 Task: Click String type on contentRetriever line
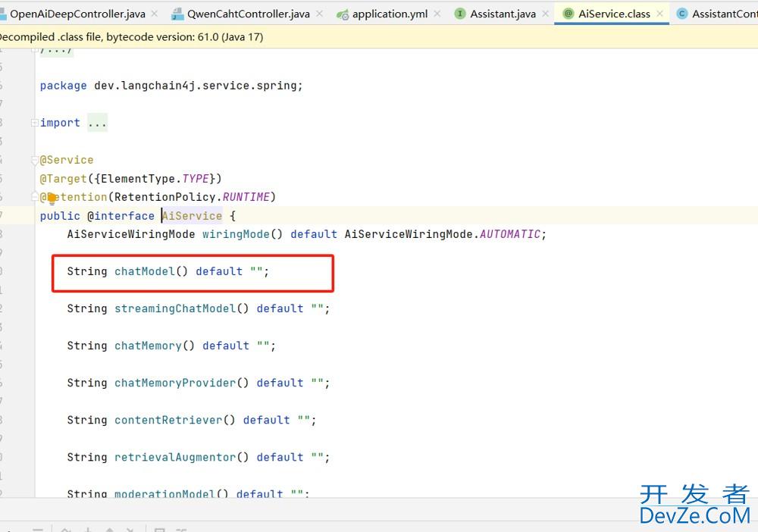coord(87,421)
